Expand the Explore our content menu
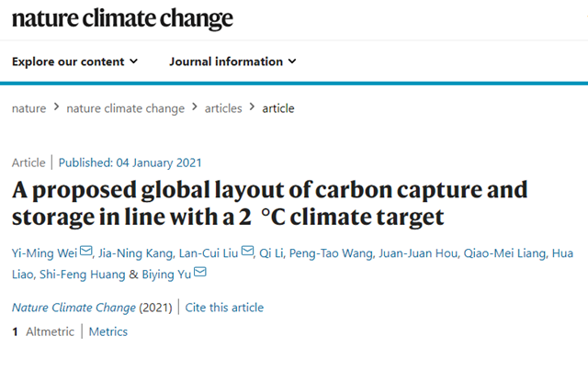Viewport: 588px width, 392px height. (75, 62)
